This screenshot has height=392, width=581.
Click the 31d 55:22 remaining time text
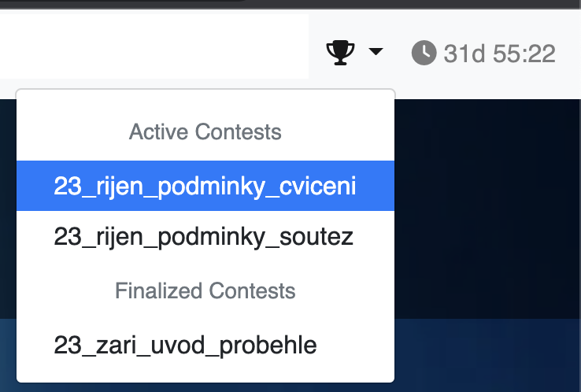(x=499, y=54)
